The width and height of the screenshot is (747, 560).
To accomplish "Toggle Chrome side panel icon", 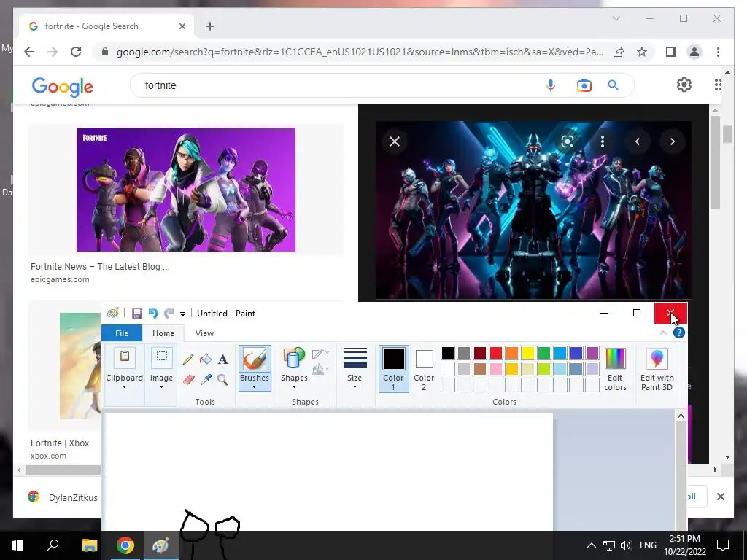I will [x=671, y=52].
